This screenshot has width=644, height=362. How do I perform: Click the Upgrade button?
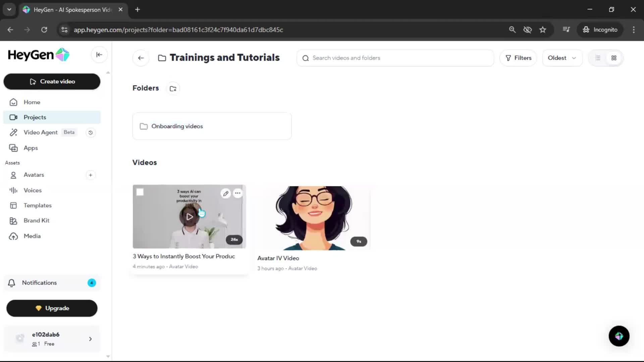tap(52, 308)
